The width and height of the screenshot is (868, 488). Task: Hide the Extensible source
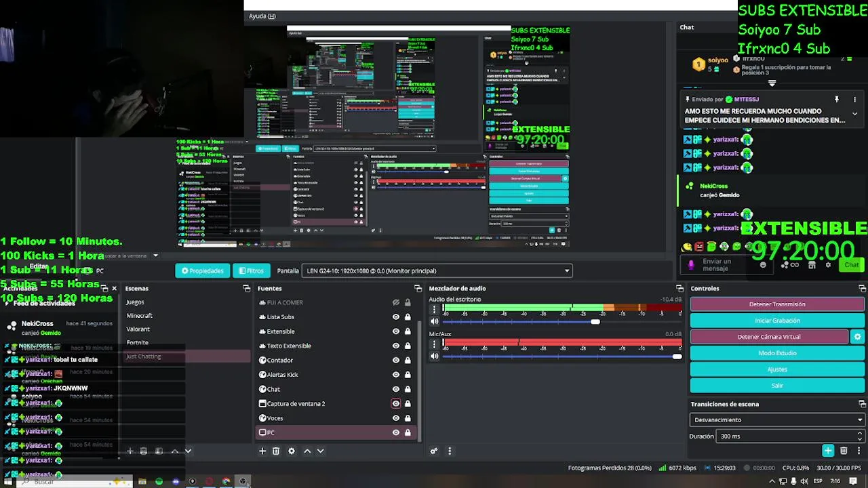coord(396,331)
